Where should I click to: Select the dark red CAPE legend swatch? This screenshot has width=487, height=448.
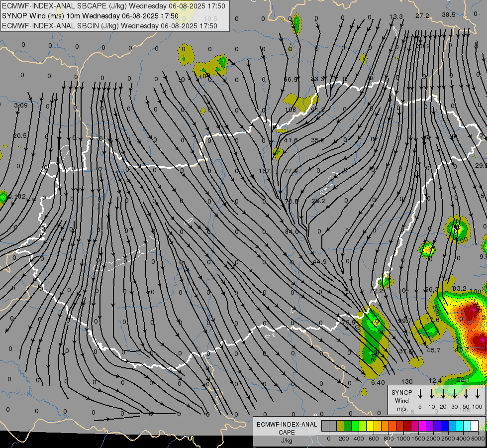(407, 426)
